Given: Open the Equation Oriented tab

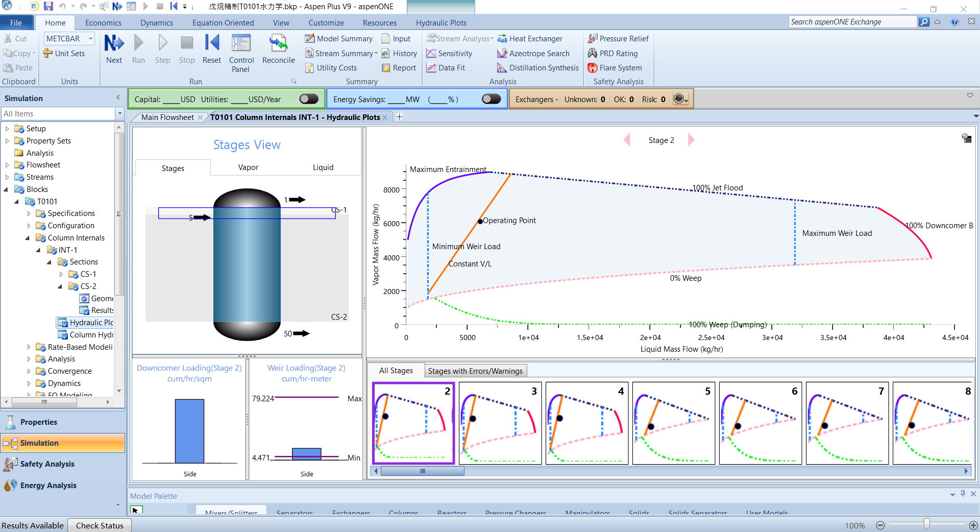Looking at the screenshot, I should [223, 22].
